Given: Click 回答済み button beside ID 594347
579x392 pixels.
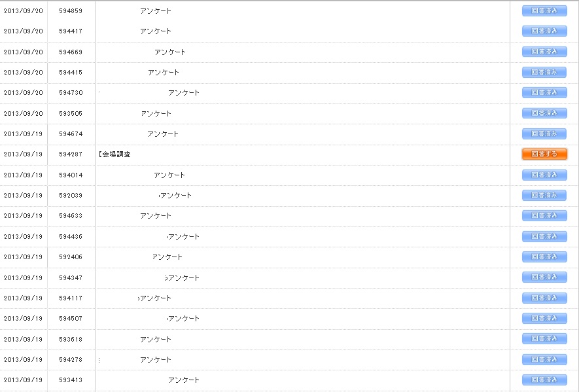Looking at the screenshot, I should point(544,277).
